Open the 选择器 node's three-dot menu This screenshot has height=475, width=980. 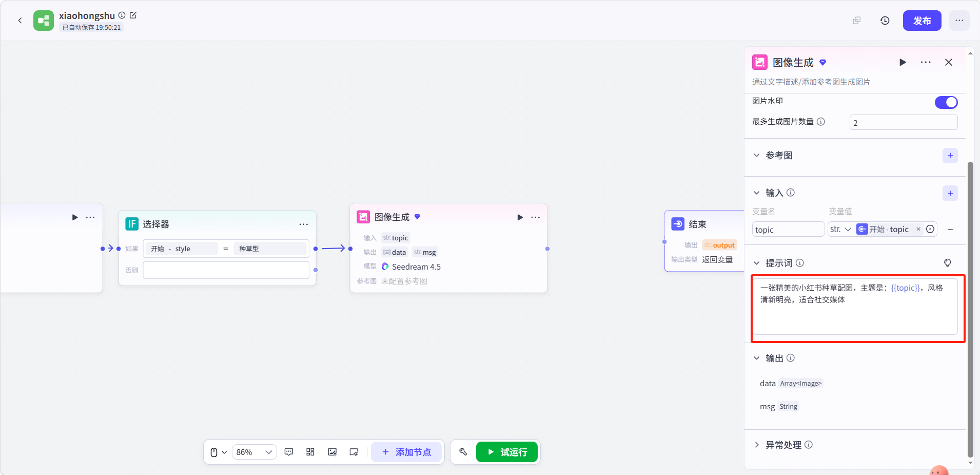click(x=304, y=224)
